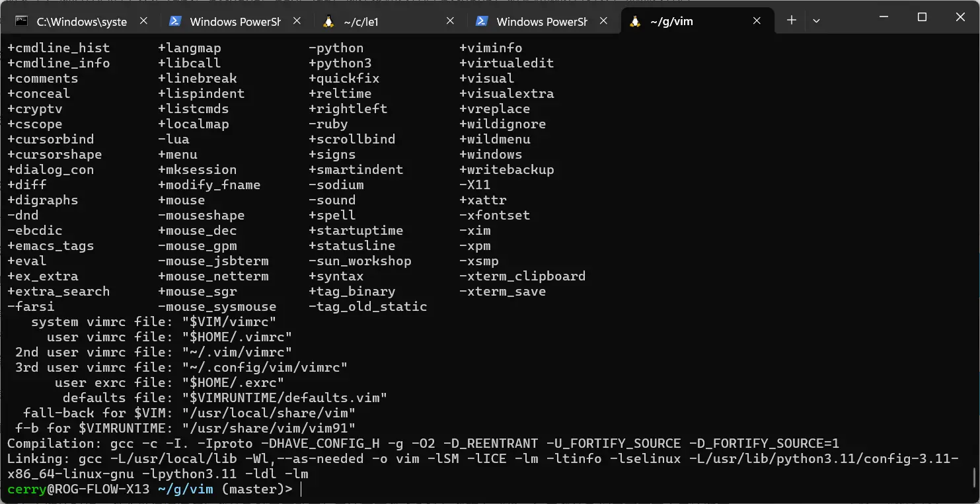Click the PowerShell icon on the fourth tab

click(482, 21)
